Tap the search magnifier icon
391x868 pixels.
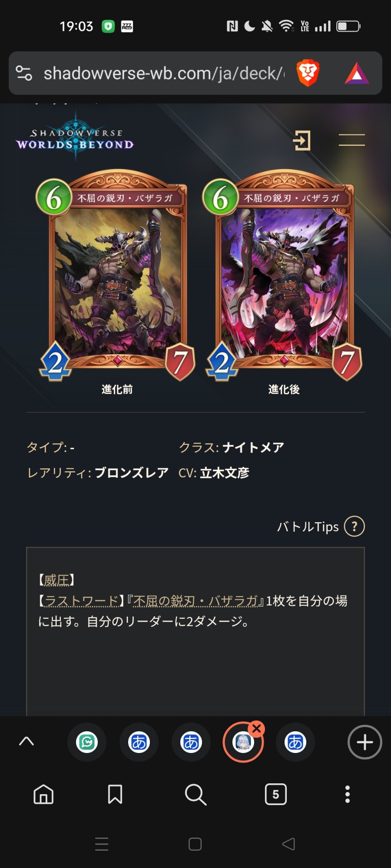pyautogui.click(x=195, y=794)
